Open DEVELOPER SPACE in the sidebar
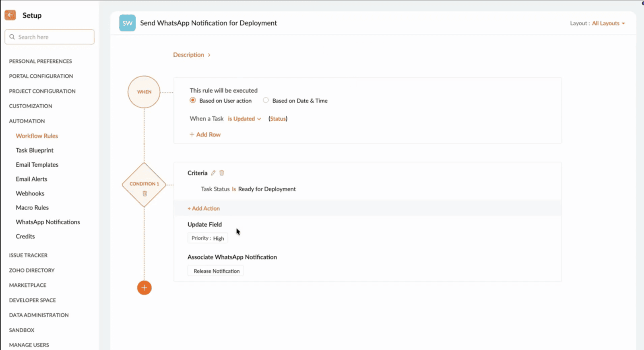Screen dimensions: 644x350 click(33, 300)
